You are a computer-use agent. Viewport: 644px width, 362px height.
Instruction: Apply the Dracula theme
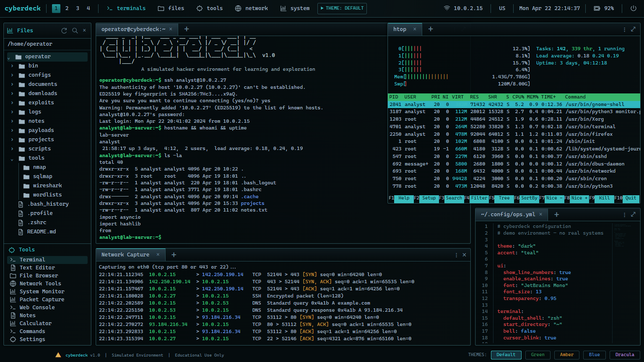625,355
